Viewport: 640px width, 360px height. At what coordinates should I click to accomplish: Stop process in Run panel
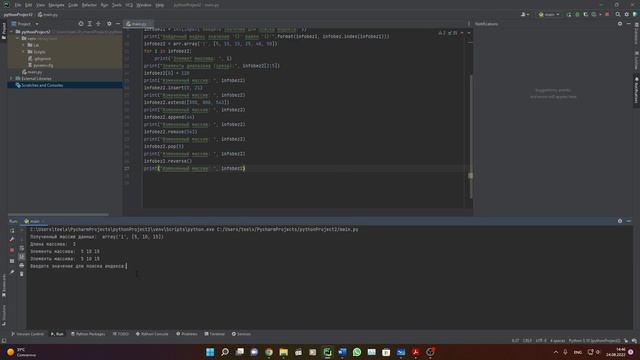pyautogui.click(x=12, y=250)
